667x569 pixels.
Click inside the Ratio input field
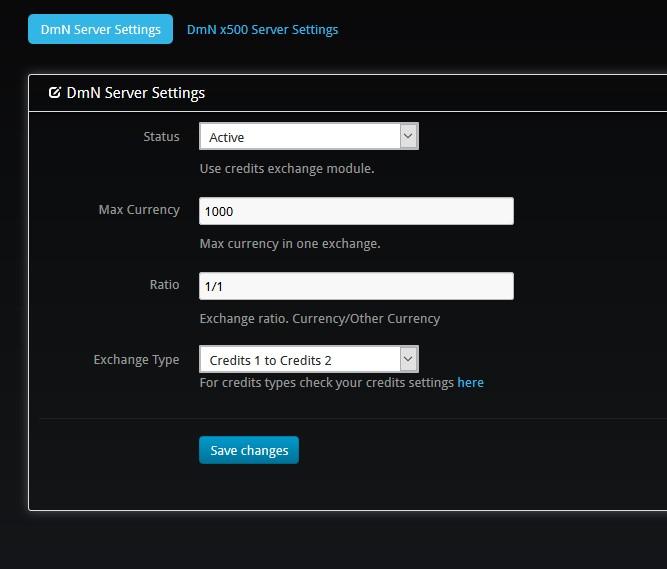[356, 286]
